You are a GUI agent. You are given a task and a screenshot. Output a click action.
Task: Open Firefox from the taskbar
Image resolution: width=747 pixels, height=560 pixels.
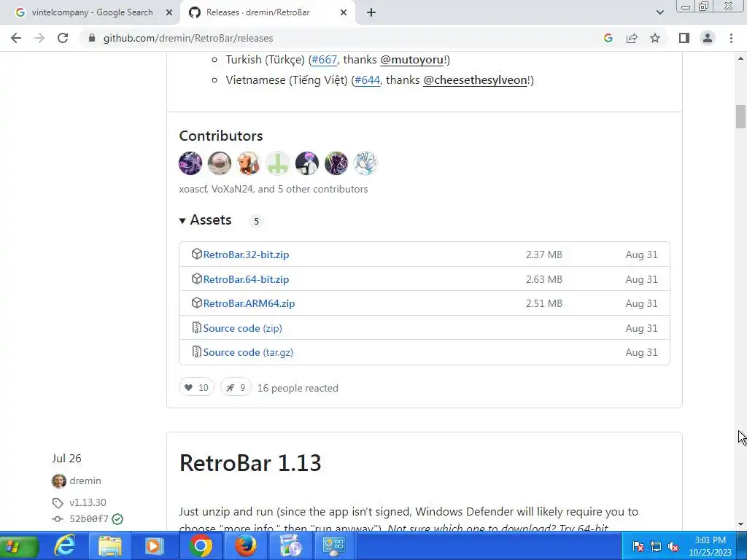coord(246,545)
